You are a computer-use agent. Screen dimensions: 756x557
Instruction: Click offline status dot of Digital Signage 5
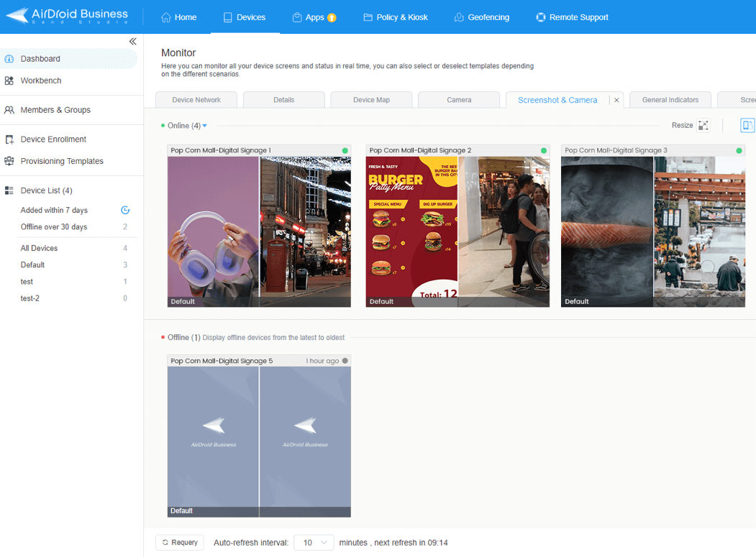coord(345,361)
